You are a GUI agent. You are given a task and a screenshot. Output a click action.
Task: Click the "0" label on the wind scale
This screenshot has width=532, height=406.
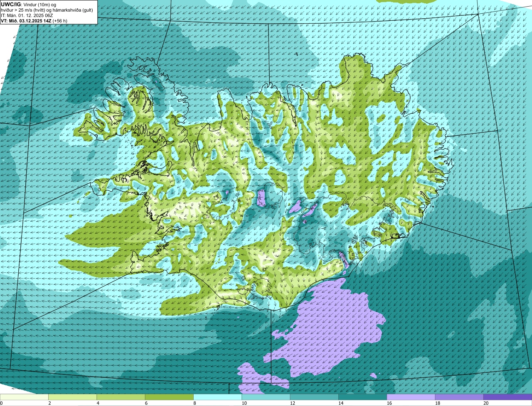click(x=1, y=403)
